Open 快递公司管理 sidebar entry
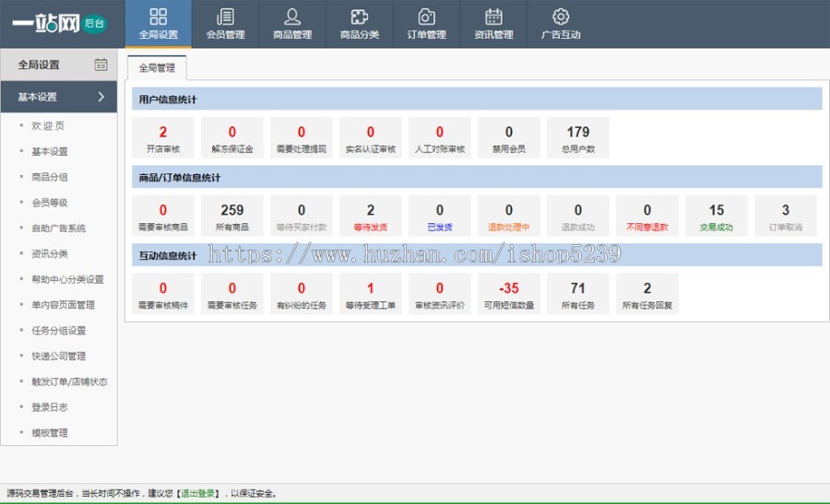This screenshot has width=830, height=504. click(x=58, y=356)
